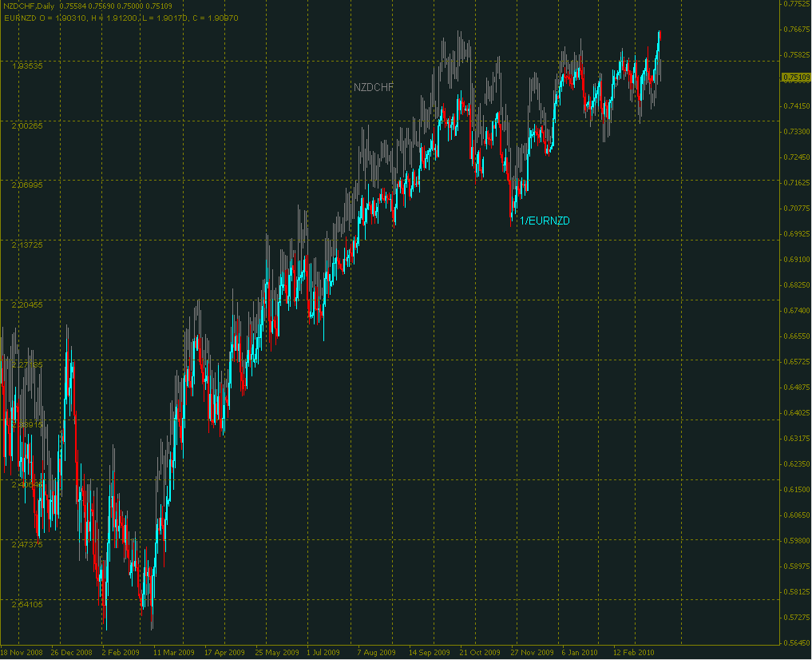Click the 0.69100 price on right axis
Image resolution: width=812 pixels, height=660 pixels.
(797, 260)
